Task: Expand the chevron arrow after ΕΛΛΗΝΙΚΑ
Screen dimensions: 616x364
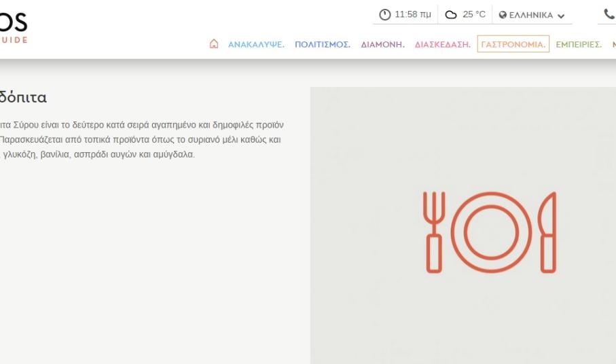Action: (561, 16)
